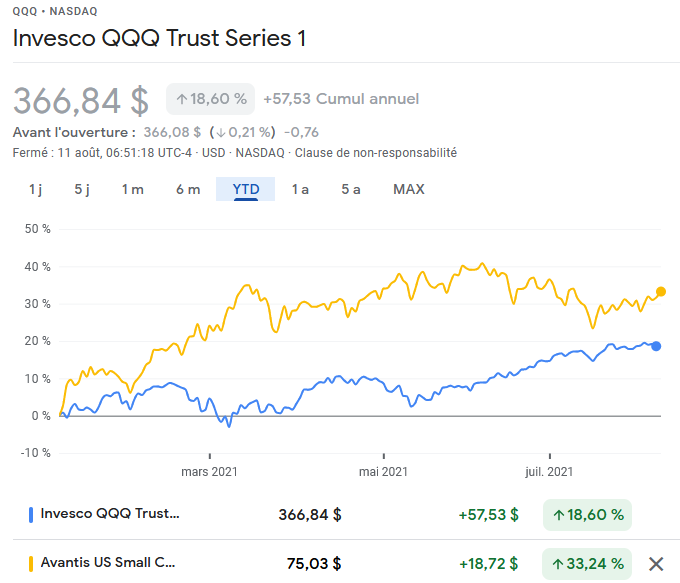
Task: Click the yellow Avantis legend color bar
Action: coord(31,563)
